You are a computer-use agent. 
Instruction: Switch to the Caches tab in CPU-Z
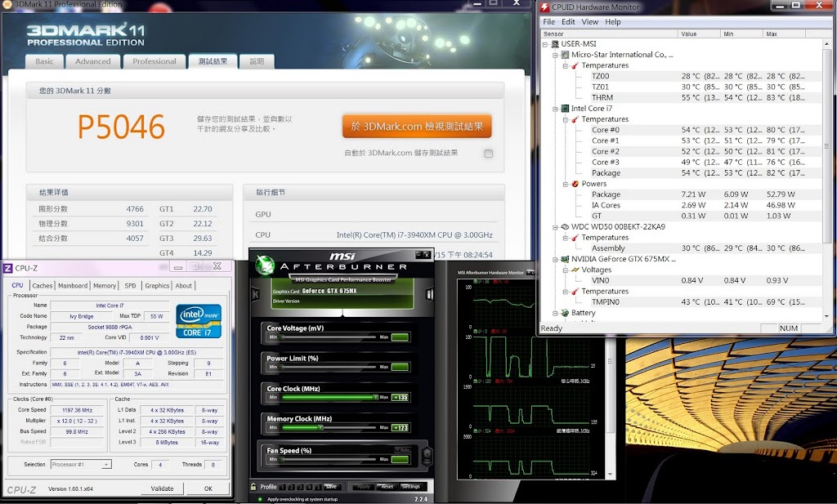click(x=43, y=286)
